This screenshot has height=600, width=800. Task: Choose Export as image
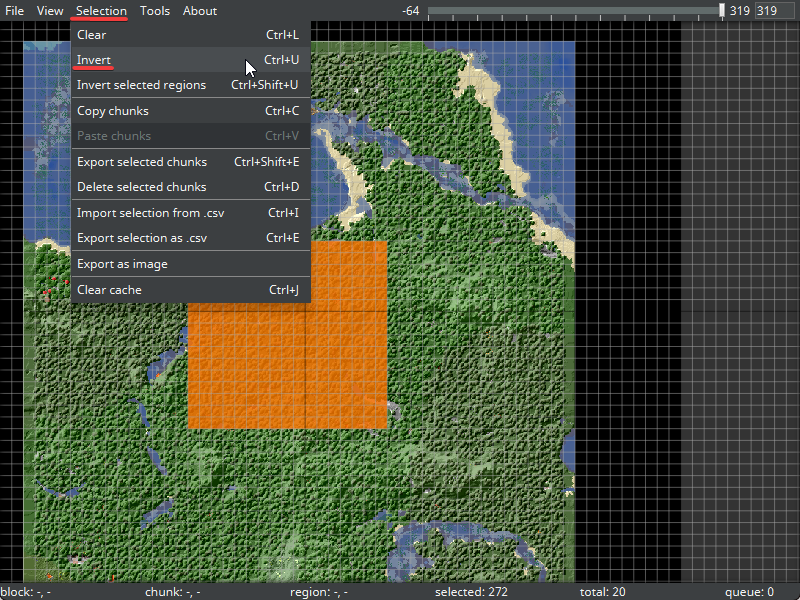[190, 264]
